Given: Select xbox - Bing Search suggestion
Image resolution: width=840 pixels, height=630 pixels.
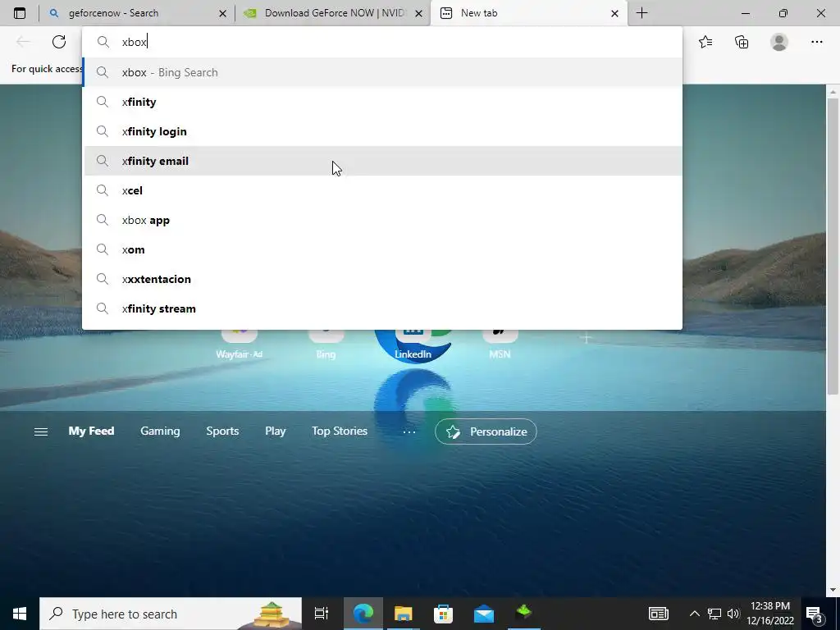Looking at the screenshot, I should (383, 72).
